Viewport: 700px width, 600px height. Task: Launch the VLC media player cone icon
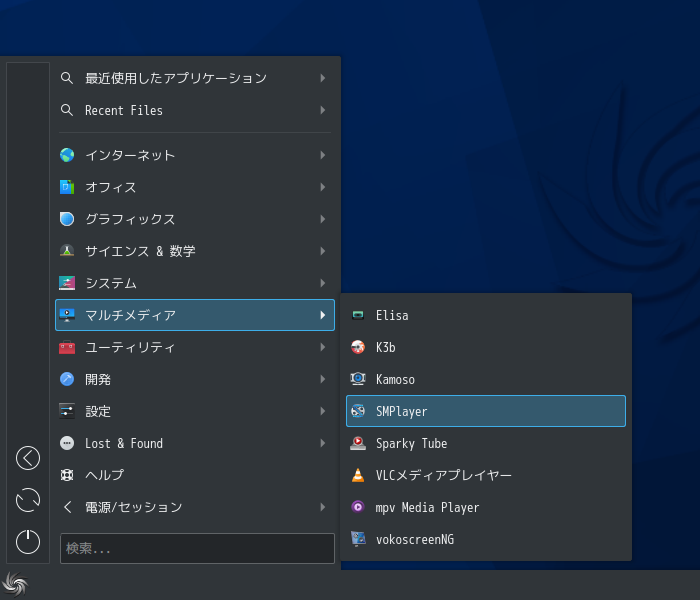[x=358, y=475]
